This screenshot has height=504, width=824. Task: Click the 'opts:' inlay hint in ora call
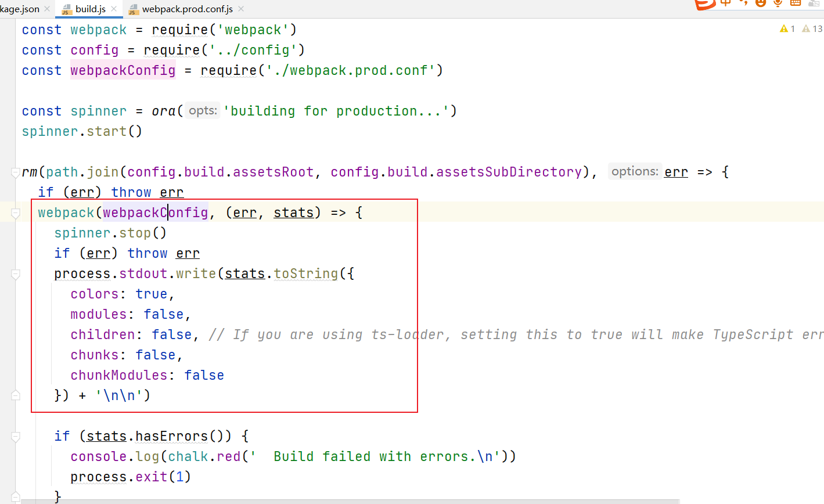(x=203, y=110)
